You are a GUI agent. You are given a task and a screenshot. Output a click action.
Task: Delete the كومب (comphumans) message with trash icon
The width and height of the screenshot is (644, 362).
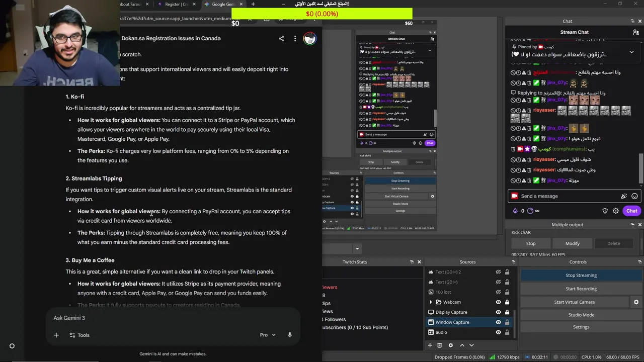pos(514,149)
